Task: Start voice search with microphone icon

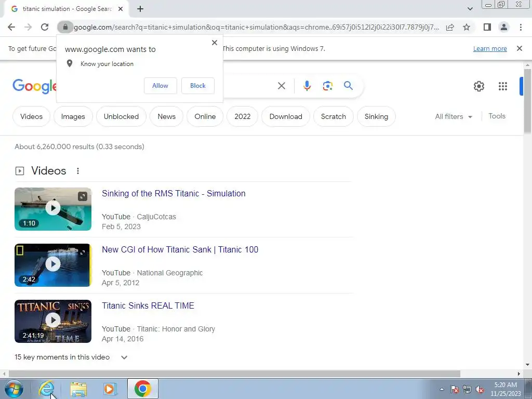Action: pyautogui.click(x=307, y=86)
